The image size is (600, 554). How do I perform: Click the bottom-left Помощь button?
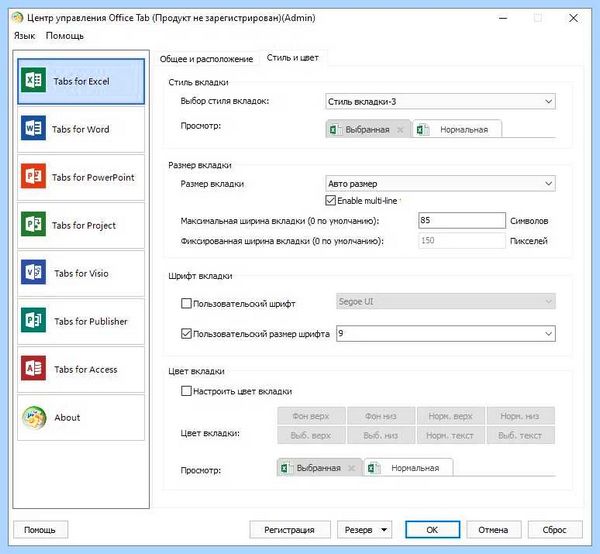coord(40,530)
